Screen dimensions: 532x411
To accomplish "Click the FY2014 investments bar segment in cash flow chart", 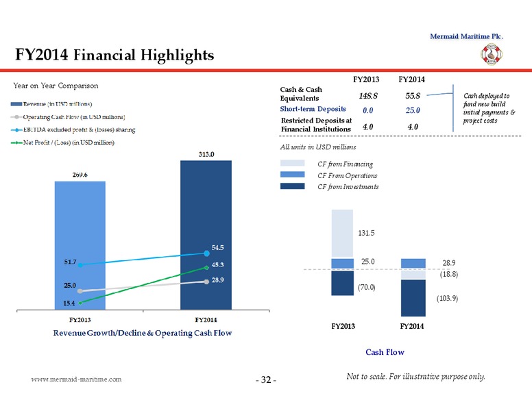I will tap(413, 298).
